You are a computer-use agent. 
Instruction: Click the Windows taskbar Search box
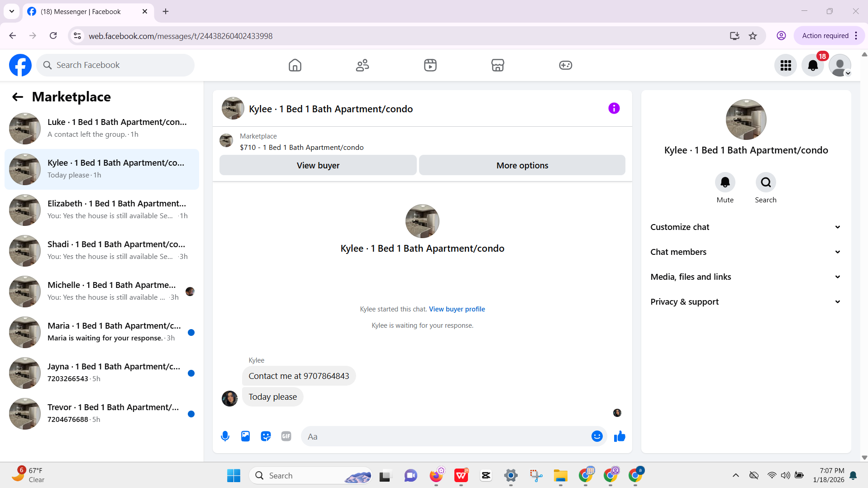310,476
